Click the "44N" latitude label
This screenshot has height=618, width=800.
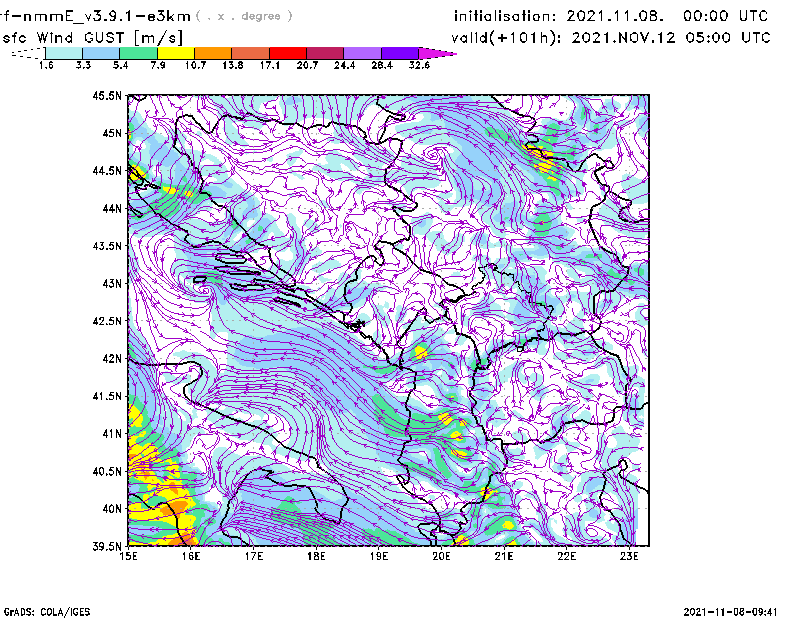(x=112, y=208)
